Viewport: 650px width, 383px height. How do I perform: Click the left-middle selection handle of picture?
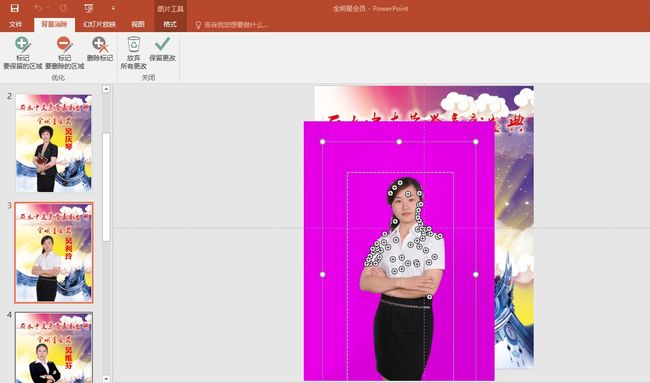click(x=323, y=274)
